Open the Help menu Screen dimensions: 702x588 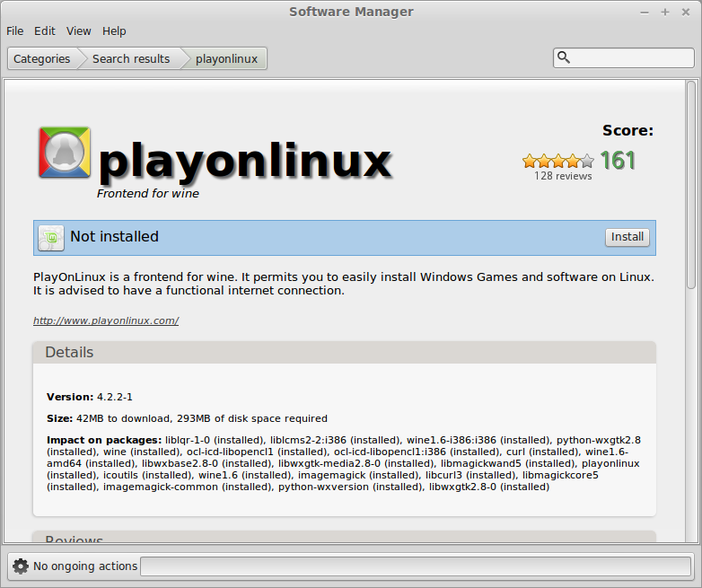(114, 31)
